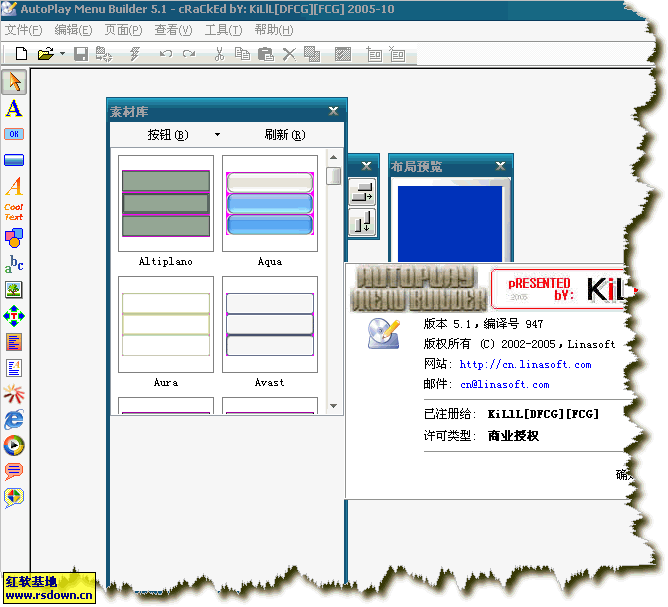Click the save disk icon
668x607 pixels.
[x=81, y=54]
